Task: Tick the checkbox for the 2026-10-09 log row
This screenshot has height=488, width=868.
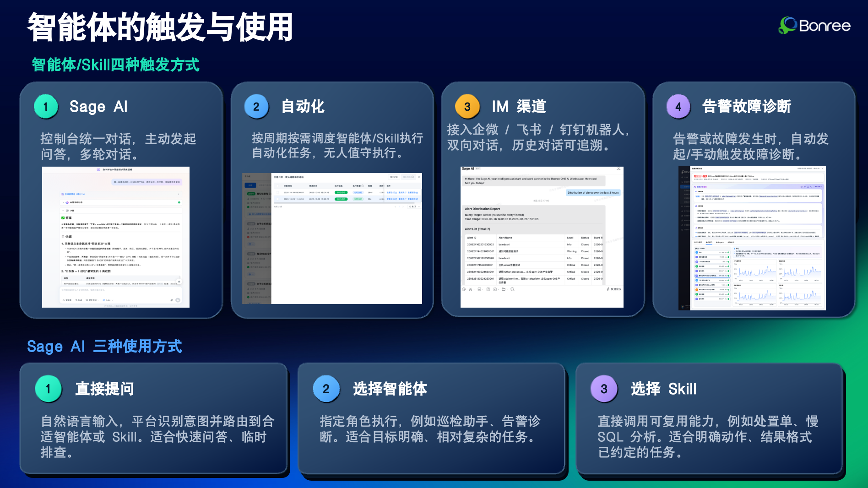Action: point(277,199)
